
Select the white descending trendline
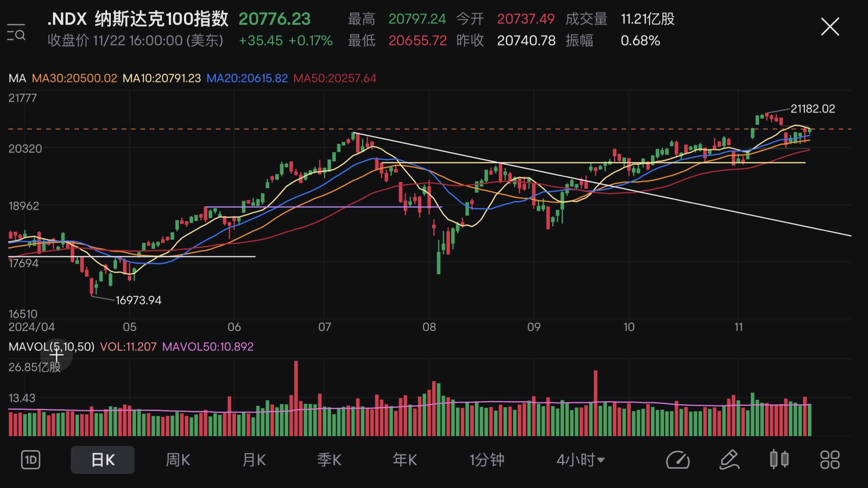603,184
